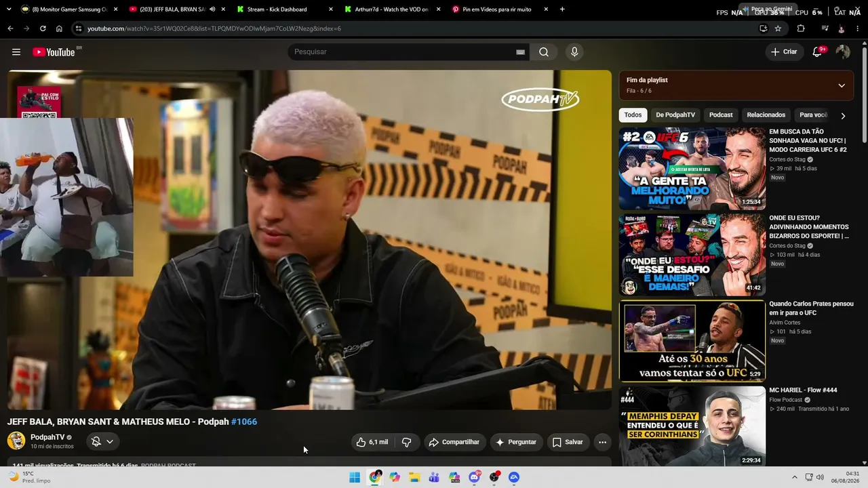Open the weather widget showing 15°C

30,477
